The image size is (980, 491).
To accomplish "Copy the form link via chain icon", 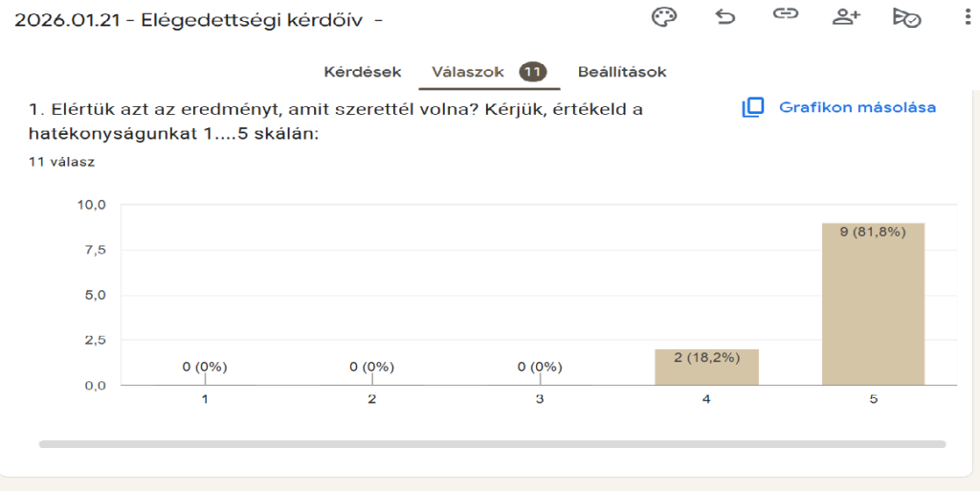I will point(786,16).
